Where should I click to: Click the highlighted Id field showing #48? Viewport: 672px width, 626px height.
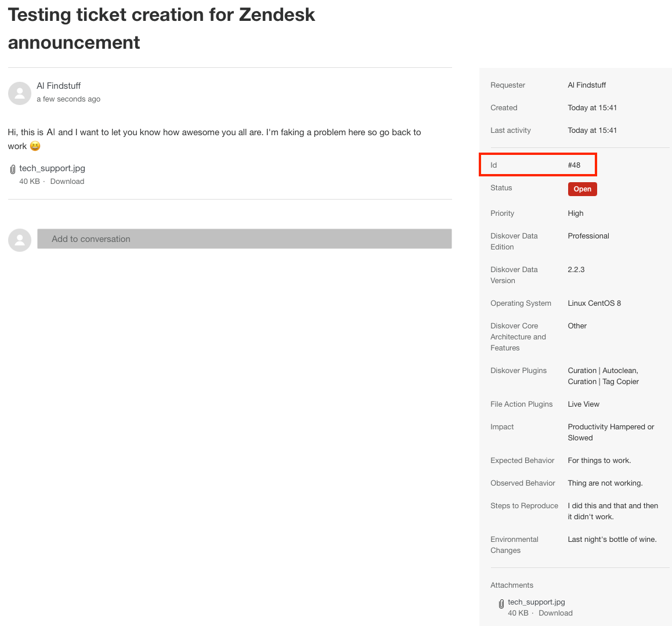point(537,165)
